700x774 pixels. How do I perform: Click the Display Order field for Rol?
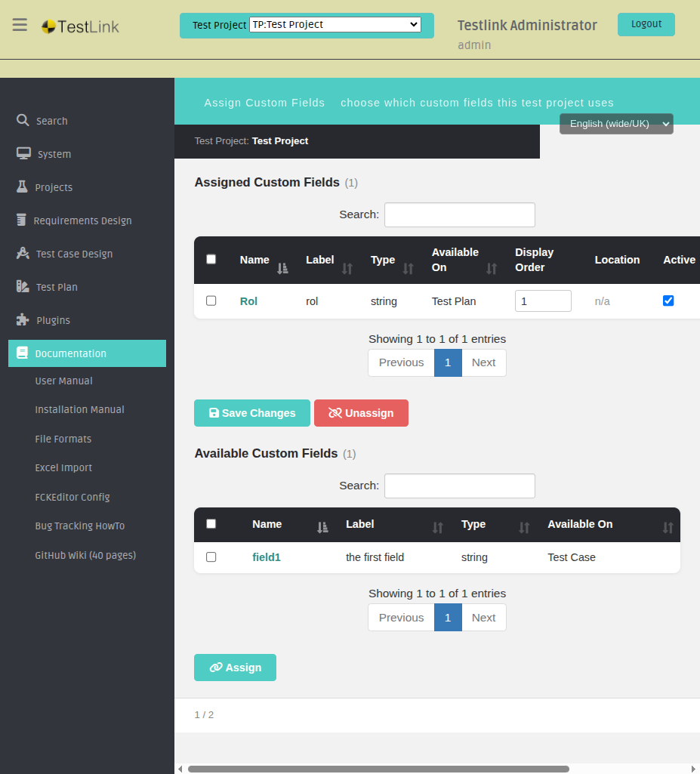click(543, 301)
